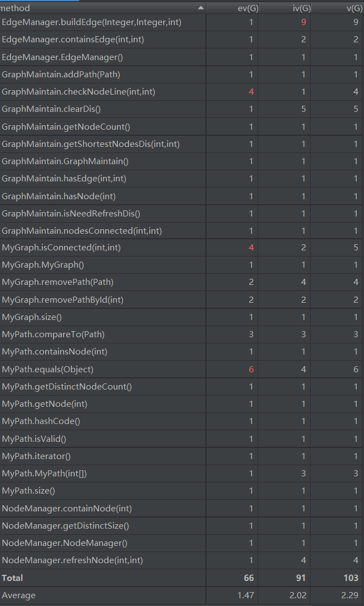Select the GraphMaintain.nodesConnected(int,int) row

[182, 231]
